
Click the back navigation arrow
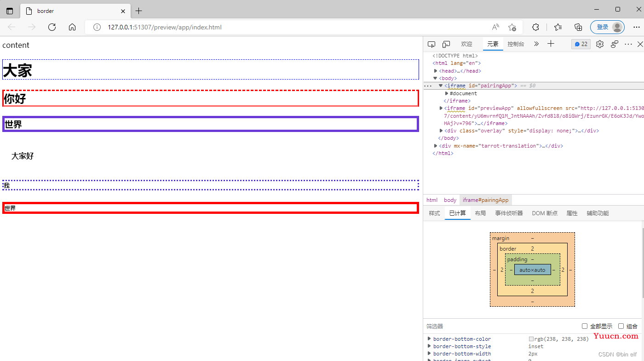(x=11, y=27)
